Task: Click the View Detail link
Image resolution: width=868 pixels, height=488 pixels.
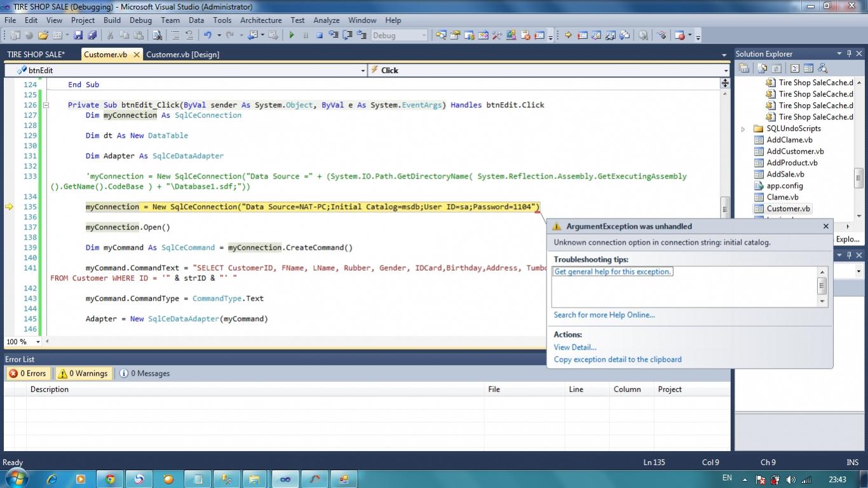Action: pos(575,347)
